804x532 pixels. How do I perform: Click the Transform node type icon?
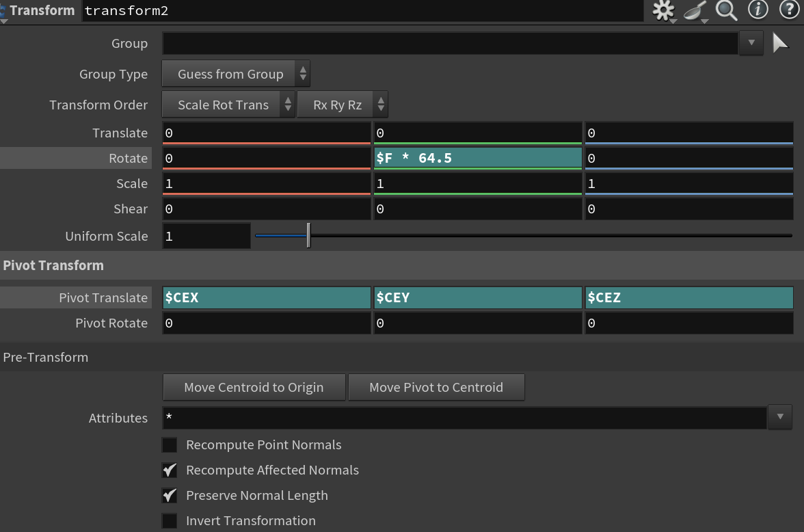point(3,11)
